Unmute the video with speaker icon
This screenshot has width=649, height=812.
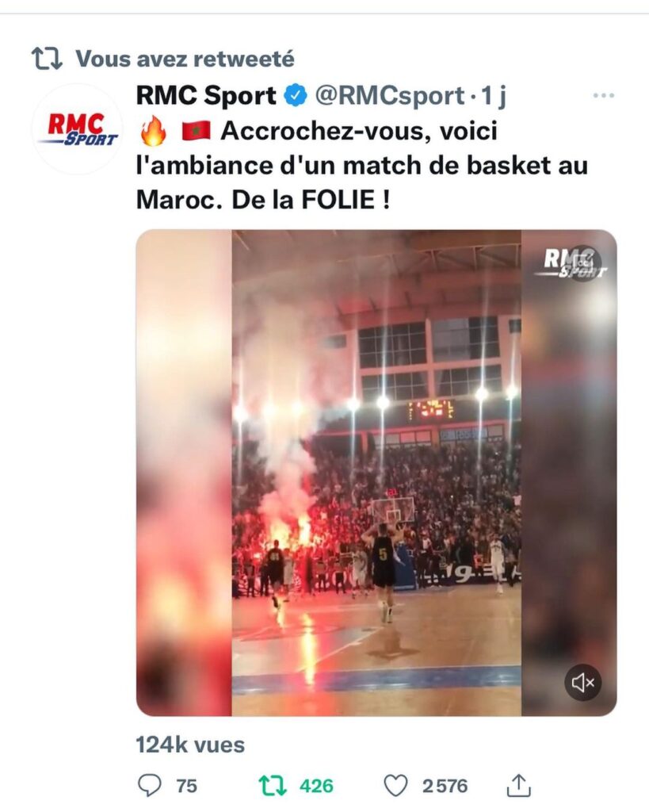tap(582, 683)
